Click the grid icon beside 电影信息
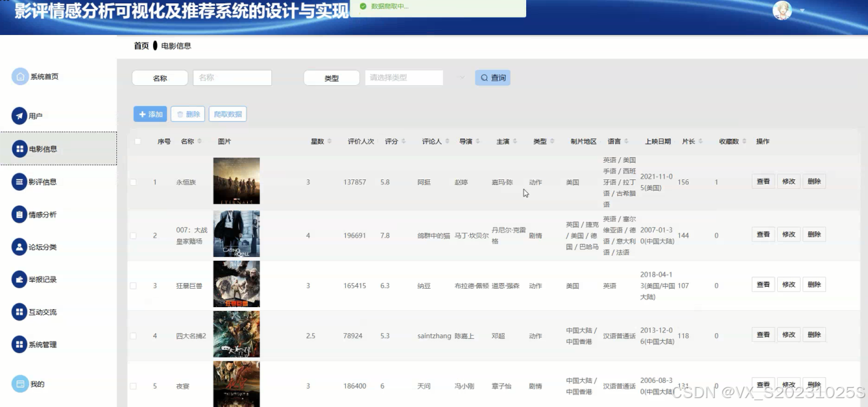 tap(20, 149)
